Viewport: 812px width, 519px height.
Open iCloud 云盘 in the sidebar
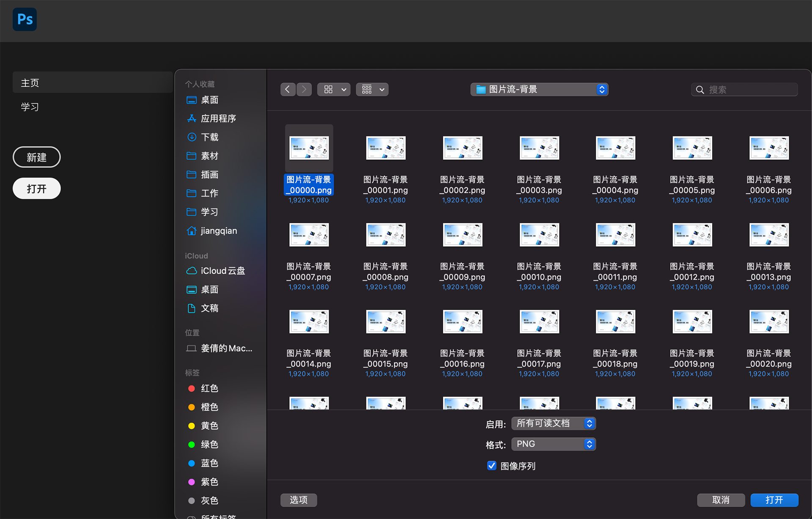[222, 271]
